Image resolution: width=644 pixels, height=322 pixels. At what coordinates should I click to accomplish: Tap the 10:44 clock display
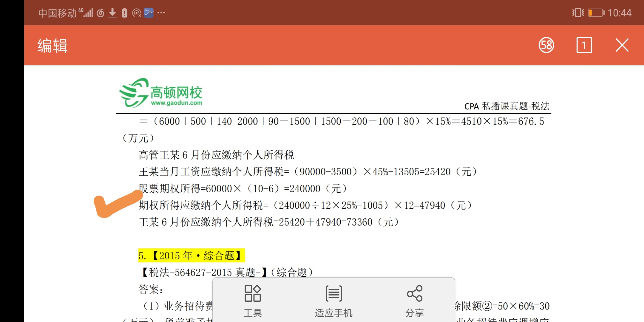[x=620, y=13]
